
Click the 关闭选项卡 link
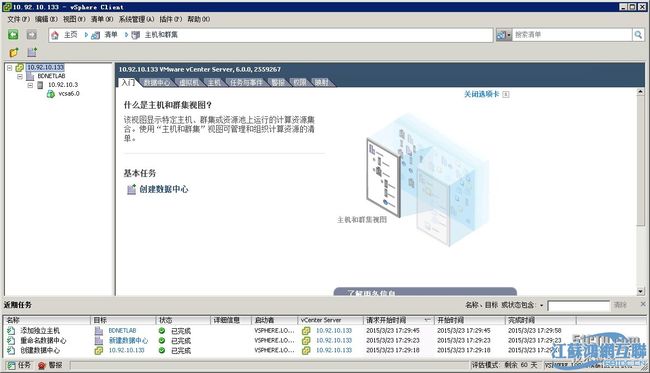pyautogui.click(x=481, y=94)
